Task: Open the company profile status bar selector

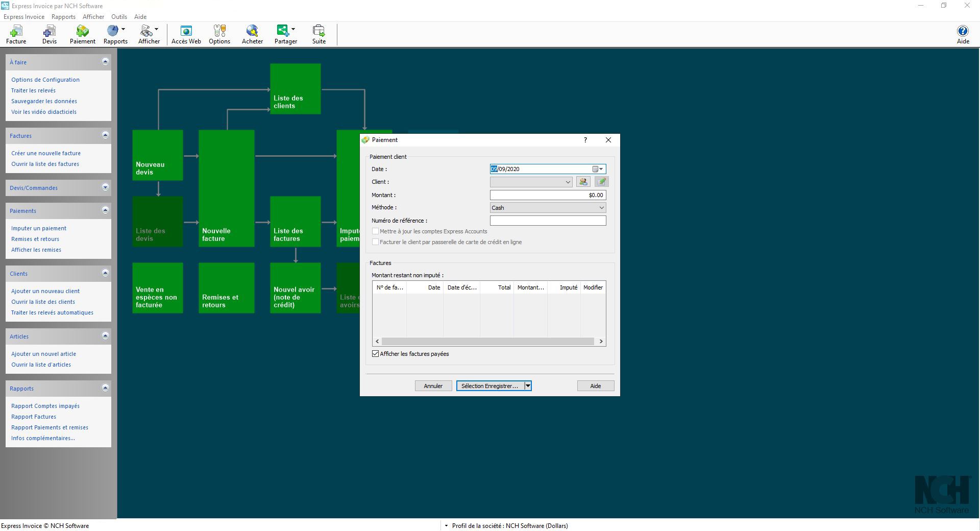Action: pyautogui.click(x=506, y=526)
